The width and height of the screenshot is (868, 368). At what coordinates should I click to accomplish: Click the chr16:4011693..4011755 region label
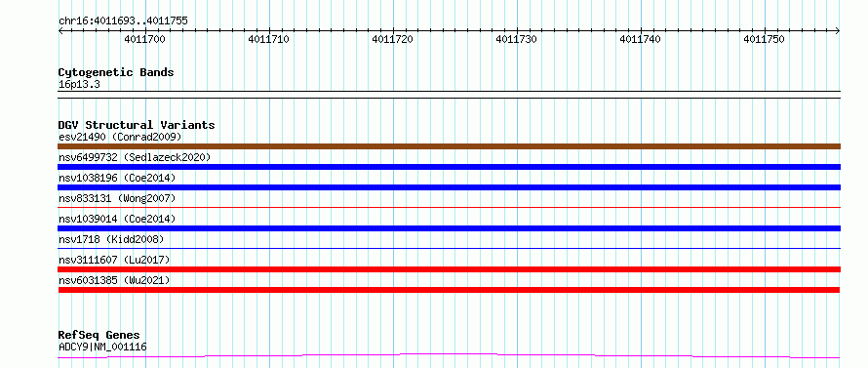click(x=123, y=21)
